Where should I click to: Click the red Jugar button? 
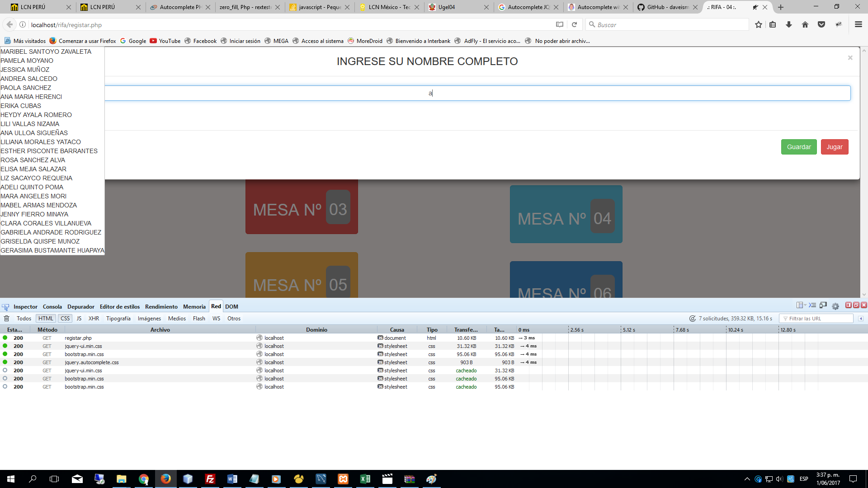tap(835, 147)
